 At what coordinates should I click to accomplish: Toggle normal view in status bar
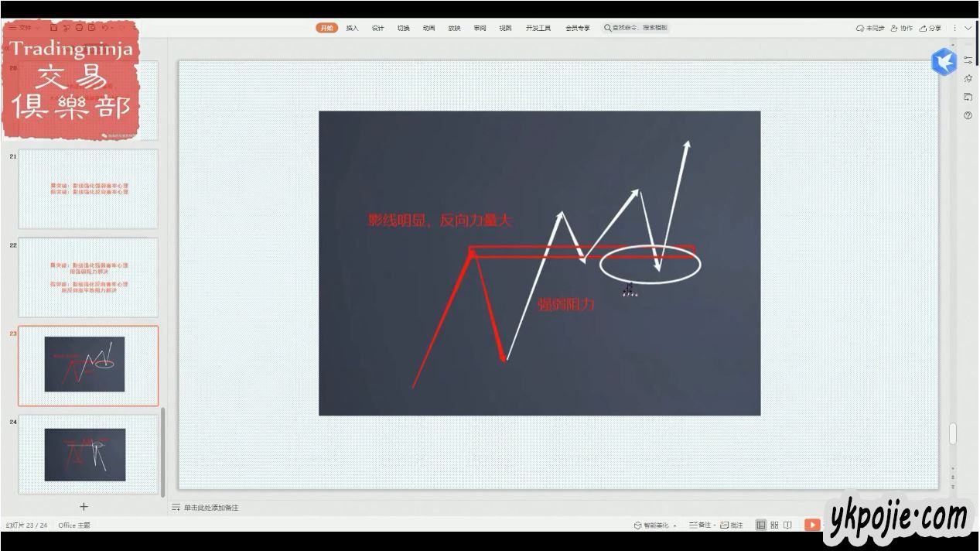pyautogui.click(x=761, y=525)
